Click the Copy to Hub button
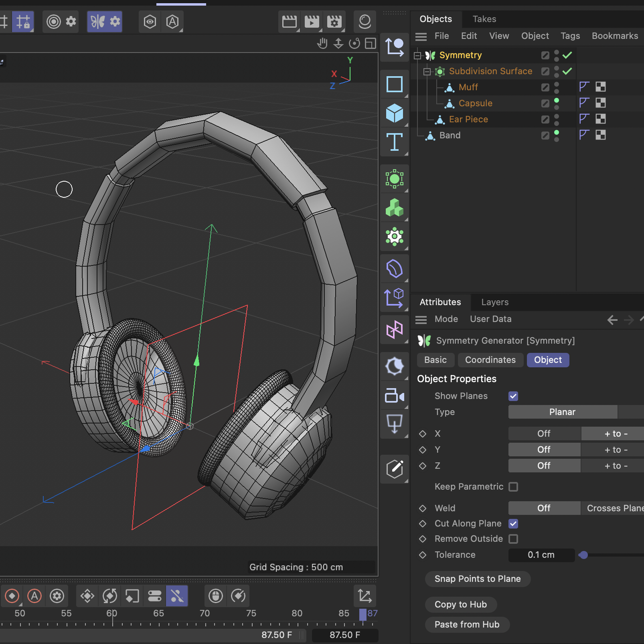 click(x=460, y=604)
